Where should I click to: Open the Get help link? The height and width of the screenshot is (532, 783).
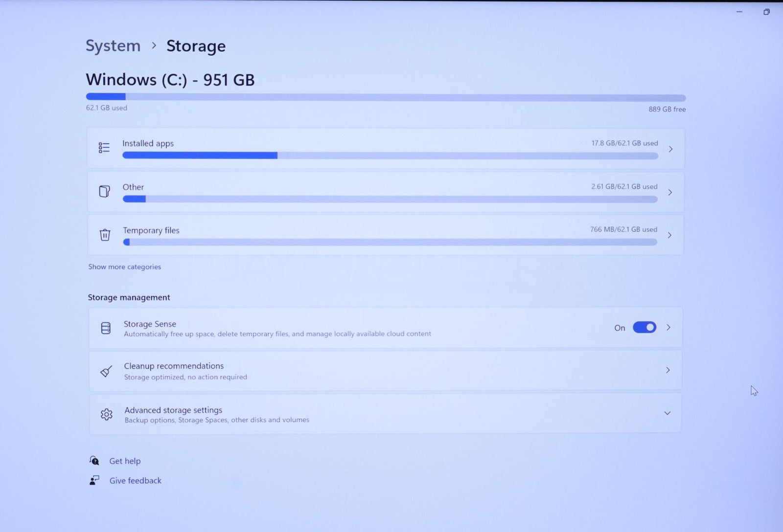(x=125, y=461)
